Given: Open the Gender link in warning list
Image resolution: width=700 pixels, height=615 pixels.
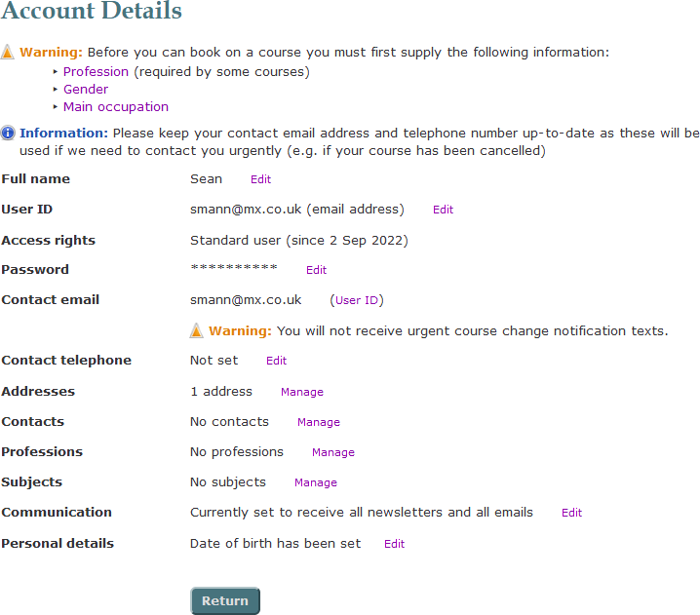Looking at the screenshot, I should (86, 90).
